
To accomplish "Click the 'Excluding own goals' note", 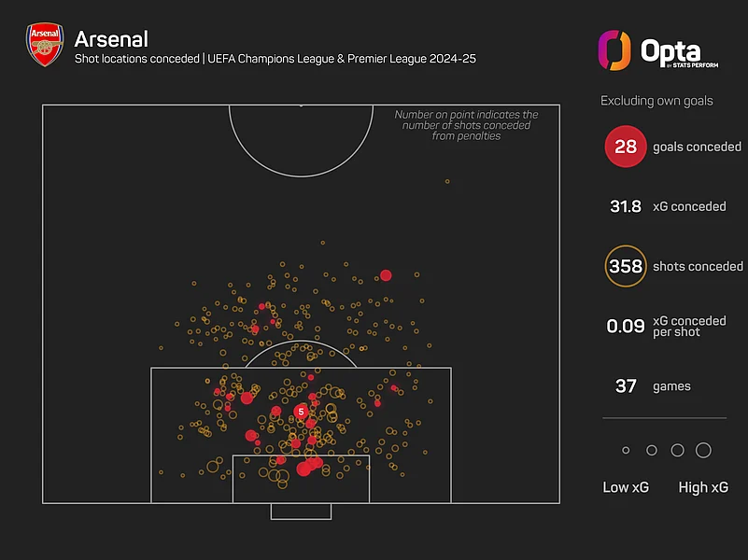I will pyautogui.click(x=656, y=101).
